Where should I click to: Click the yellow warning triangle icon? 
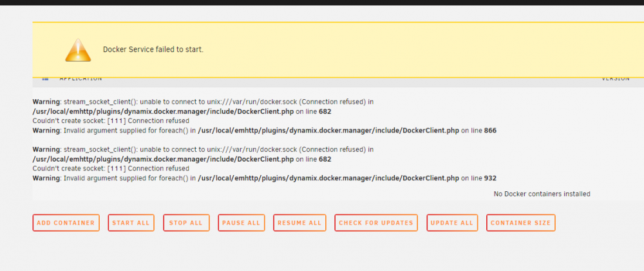(x=78, y=50)
